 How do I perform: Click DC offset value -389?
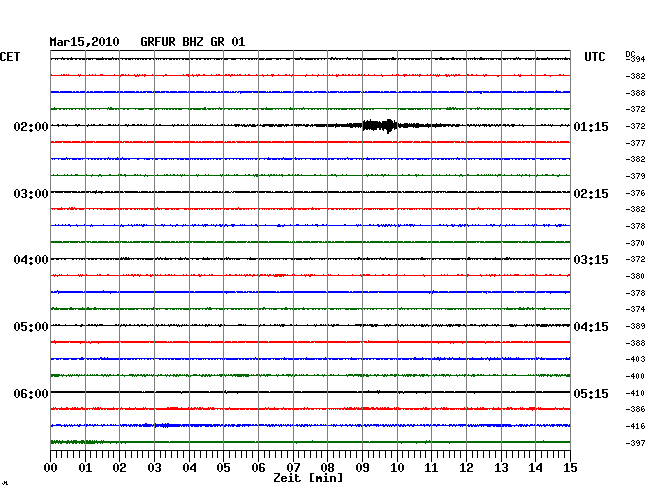point(635,326)
